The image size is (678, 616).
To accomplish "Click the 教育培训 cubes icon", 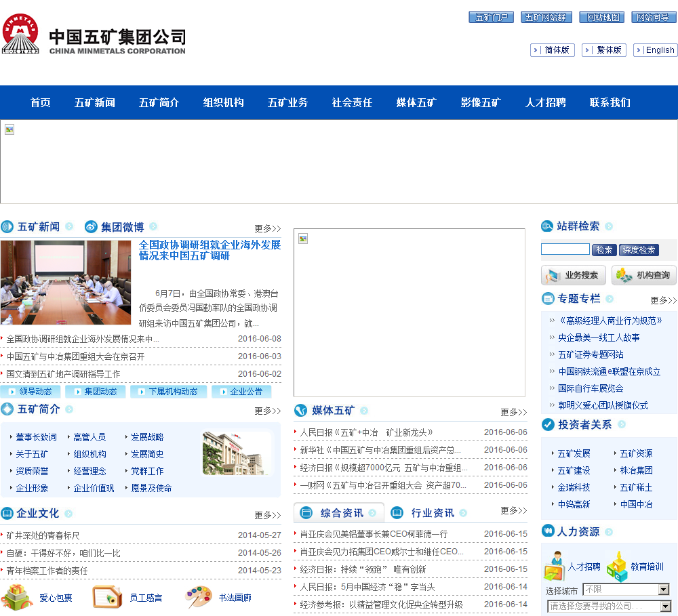I will 617,566.
